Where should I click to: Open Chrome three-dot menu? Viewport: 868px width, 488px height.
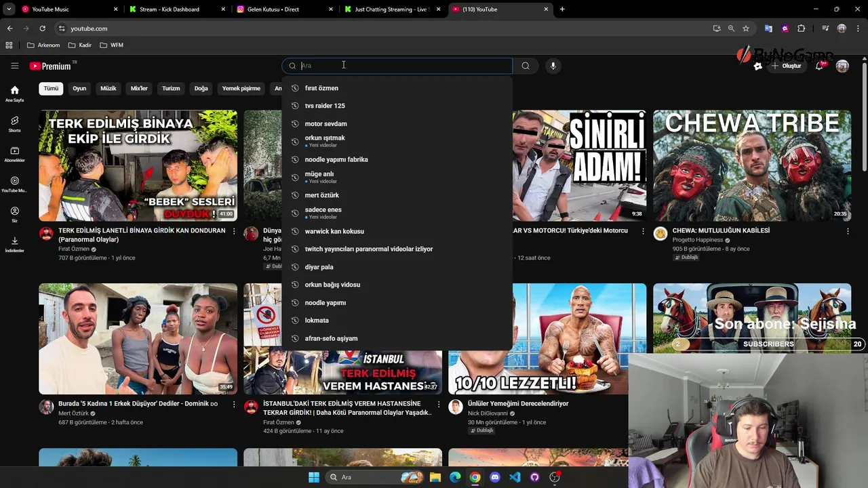[x=859, y=28]
